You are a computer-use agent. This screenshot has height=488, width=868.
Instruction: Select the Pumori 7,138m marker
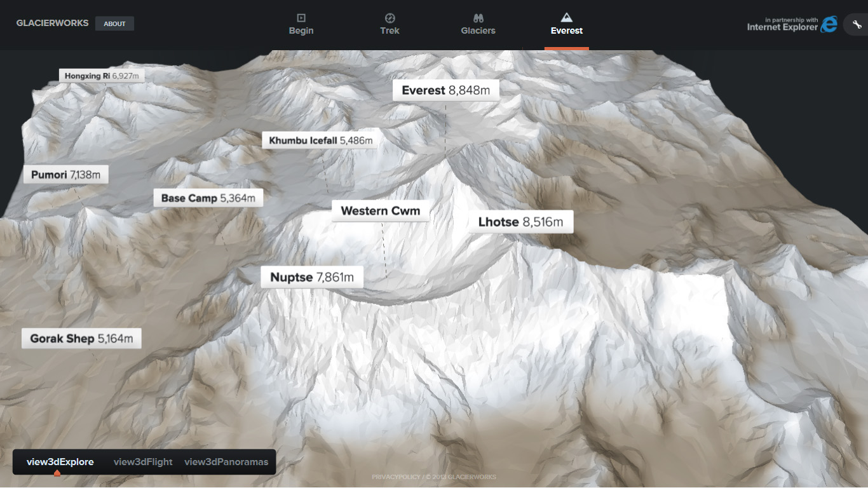(66, 174)
